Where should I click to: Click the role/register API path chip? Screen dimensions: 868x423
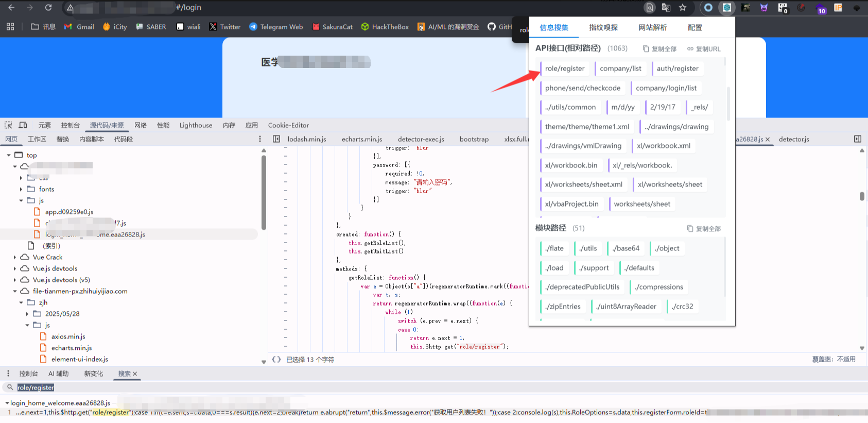[x=565, y=69]
